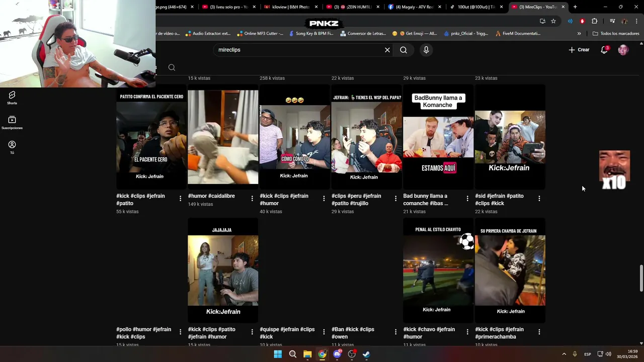Open '#quispe #jefrain #clips #kick' title
Screen dimensions: 644x362
pos(287,333)
